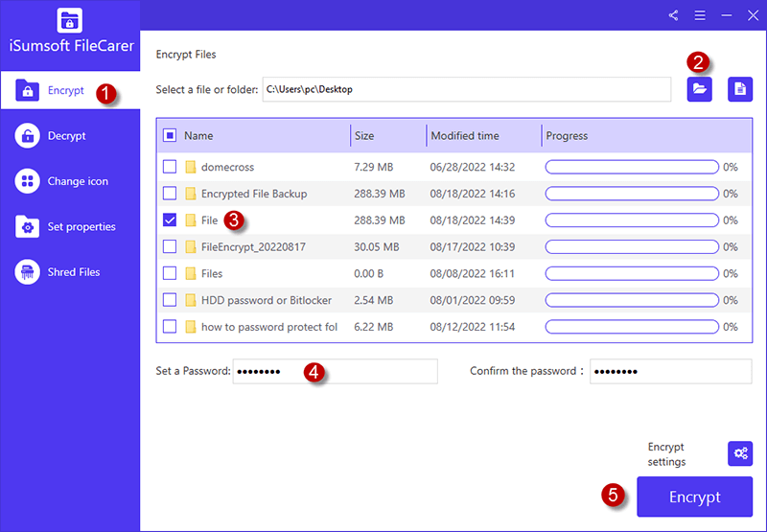Image resolution: width=767 pixels, height=532 pixels.
Task: Click the Select a file or folder path field
Action: click(467, 89)
